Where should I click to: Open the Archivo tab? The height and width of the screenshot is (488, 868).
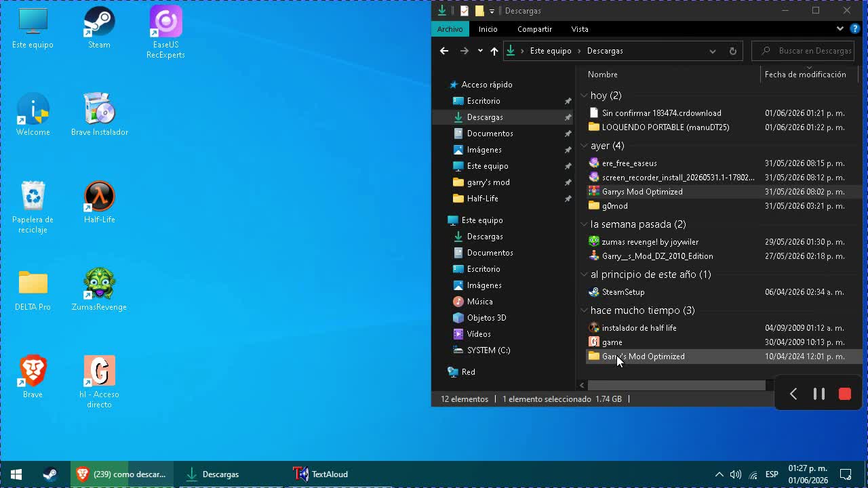click(450, 29)
